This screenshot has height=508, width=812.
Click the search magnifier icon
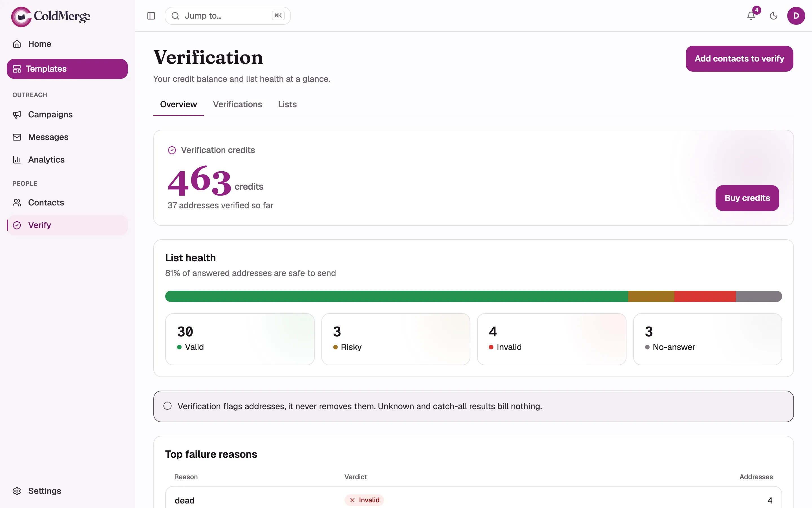(175, 16)
